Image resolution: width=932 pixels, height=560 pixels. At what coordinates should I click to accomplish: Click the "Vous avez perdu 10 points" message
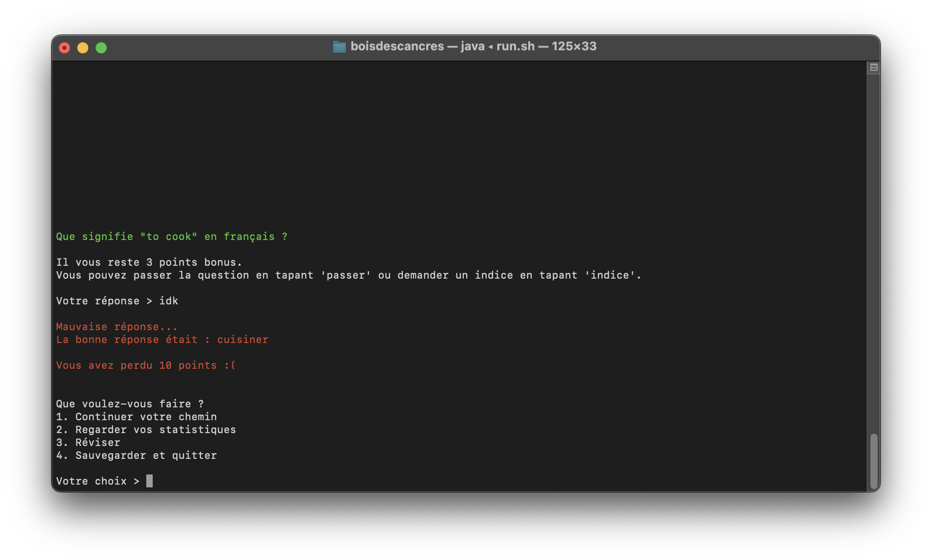145,366
